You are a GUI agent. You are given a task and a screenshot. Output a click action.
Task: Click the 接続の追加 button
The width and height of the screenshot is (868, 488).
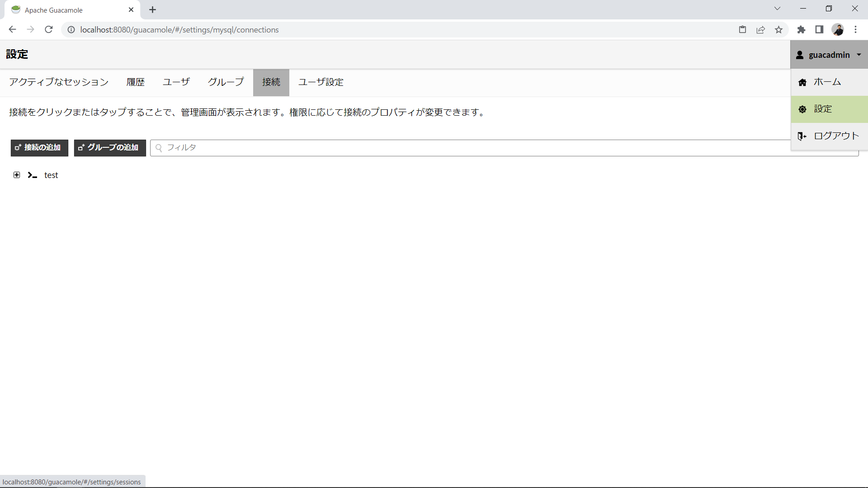39,148
